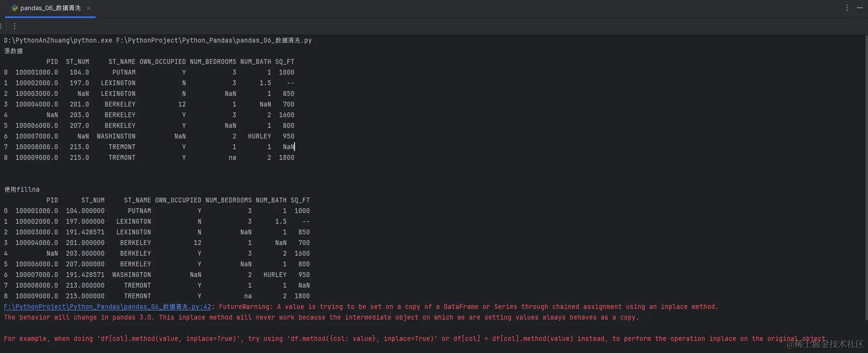Screen dimensions: 868x353
Task: Click 'HURLEY' in the source data table
Action: pos(260,137)
